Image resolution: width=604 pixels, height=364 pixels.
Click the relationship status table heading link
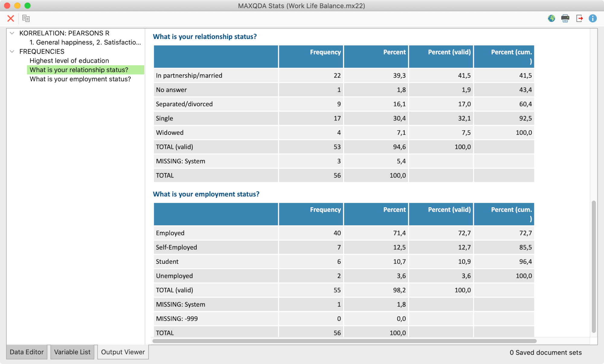(205, 37)
